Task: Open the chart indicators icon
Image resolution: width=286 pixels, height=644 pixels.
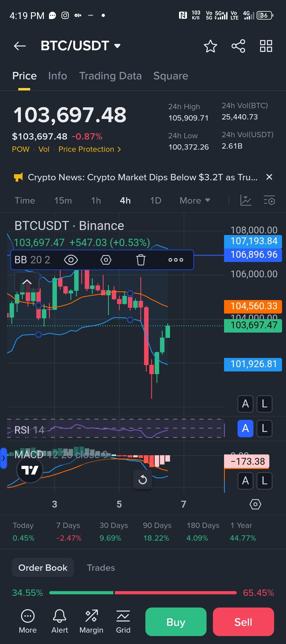Action: click(x=246, y=200)
